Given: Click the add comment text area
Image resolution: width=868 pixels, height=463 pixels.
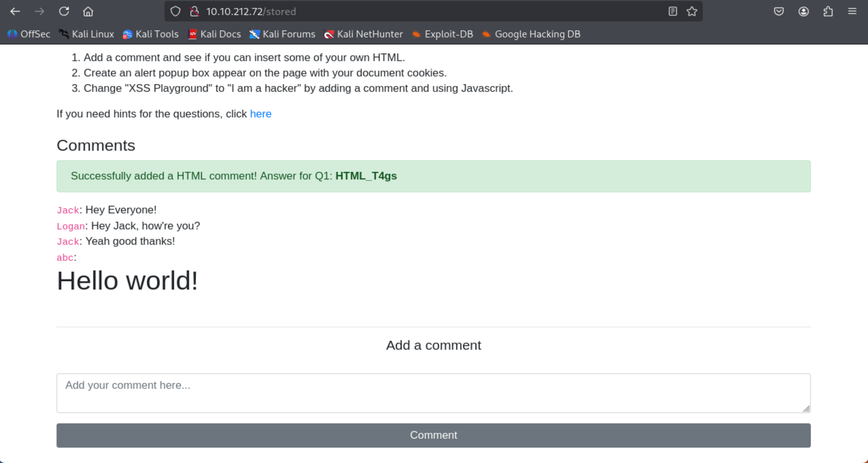Looking at the screenshot, I should click(x=433, y=393).
